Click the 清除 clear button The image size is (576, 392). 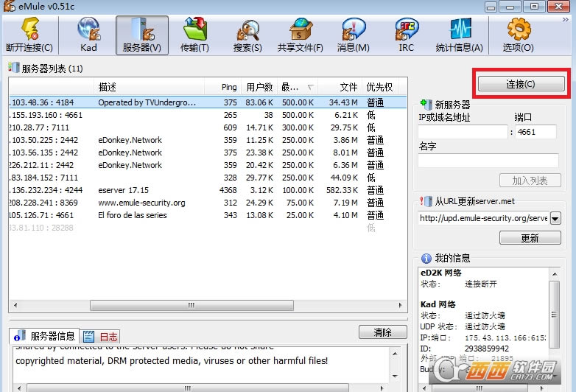[x=382, y=332]
